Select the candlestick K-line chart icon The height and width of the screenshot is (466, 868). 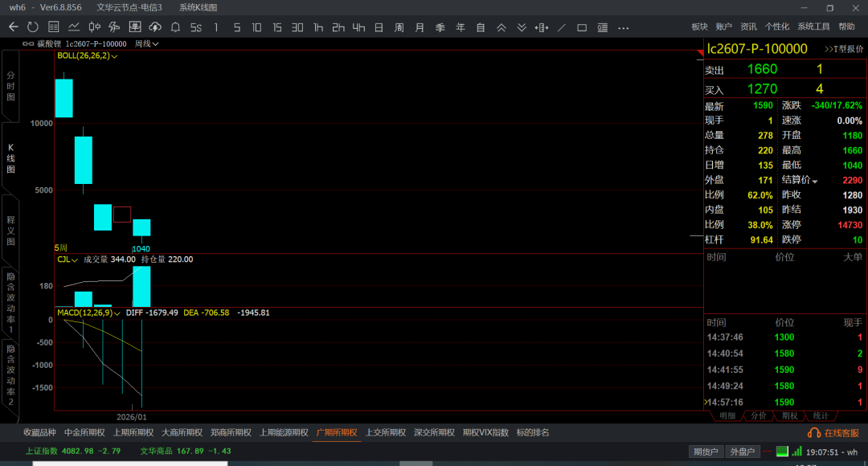[94, 27]
